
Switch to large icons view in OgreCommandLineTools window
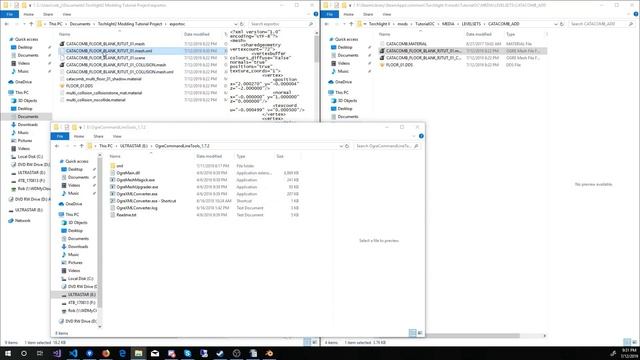pyautogui.click(x=420, y=333)
